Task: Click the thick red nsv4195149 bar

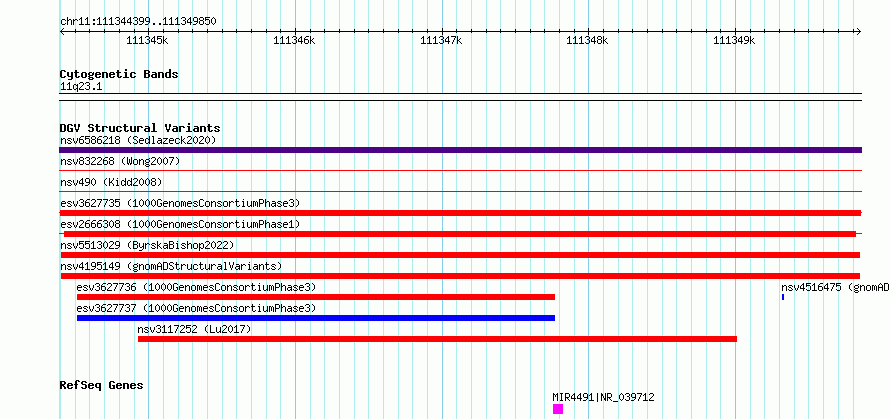Action: [x=460, y=276]
